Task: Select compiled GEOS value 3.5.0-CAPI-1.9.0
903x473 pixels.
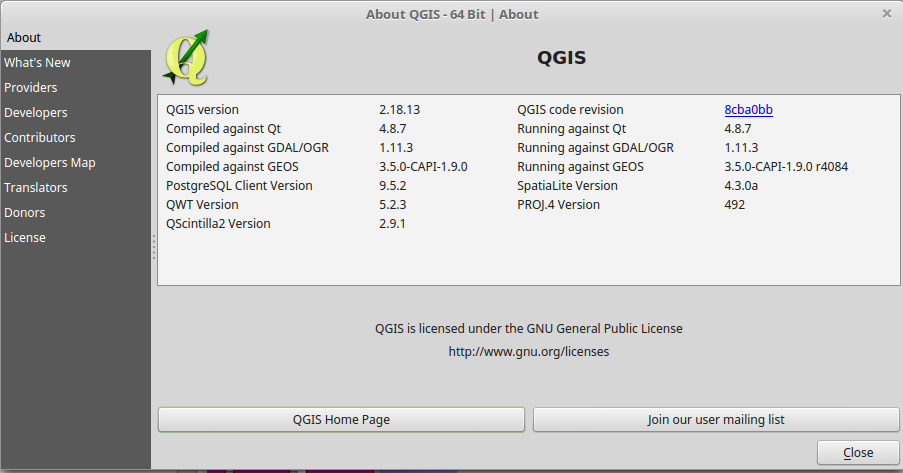Action: (423, 167)
